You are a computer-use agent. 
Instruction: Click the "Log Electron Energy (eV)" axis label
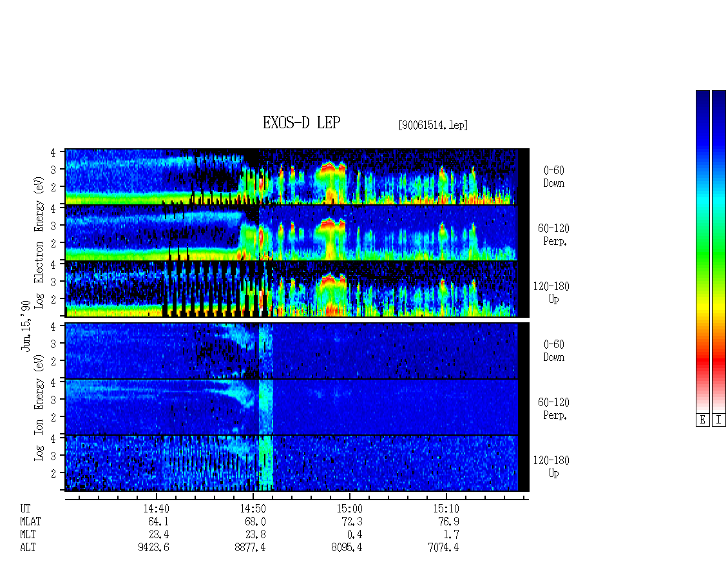[39, 242]
